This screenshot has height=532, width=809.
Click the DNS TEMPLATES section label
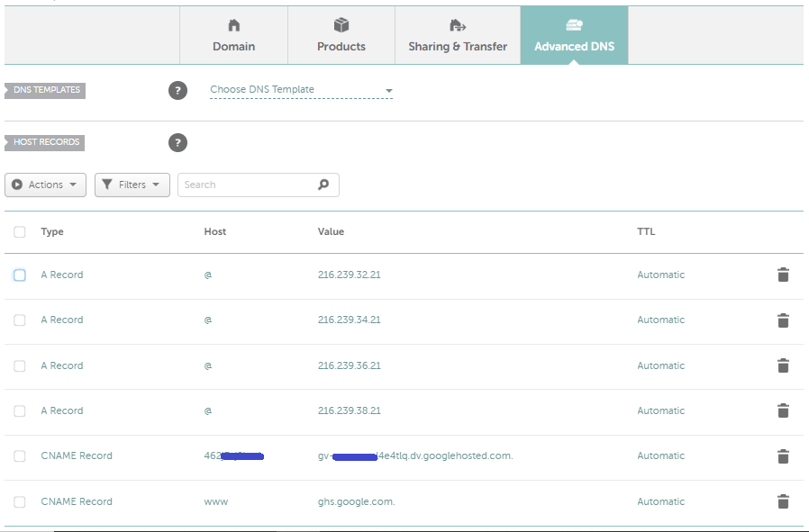pyautogui.click(x=45, y=90)
